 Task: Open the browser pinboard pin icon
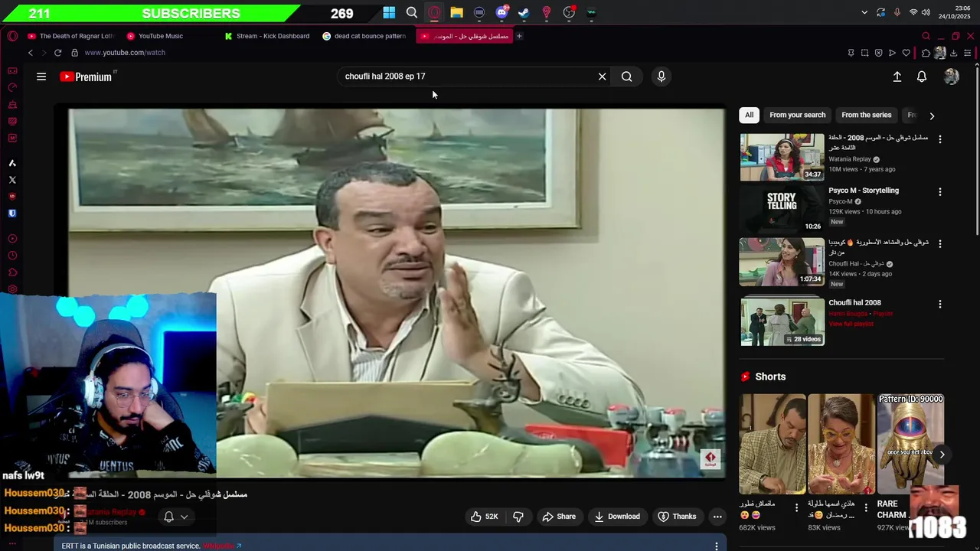(851, 53)
